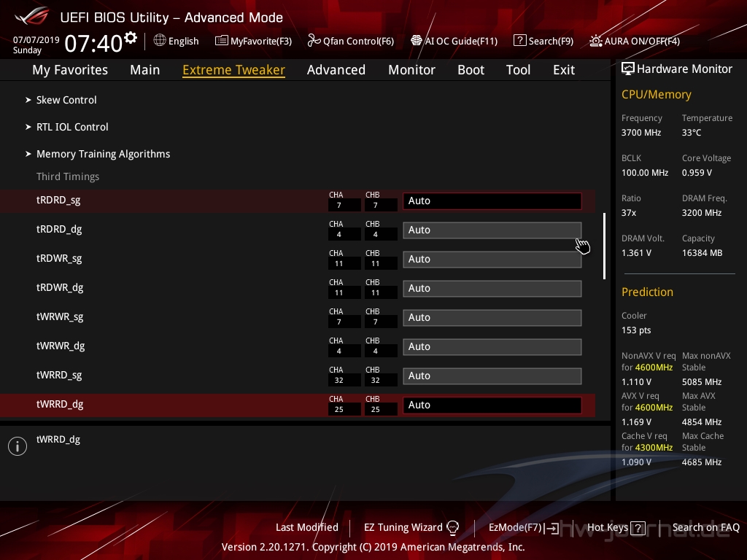Open the Exit tab

pos(564,70)
